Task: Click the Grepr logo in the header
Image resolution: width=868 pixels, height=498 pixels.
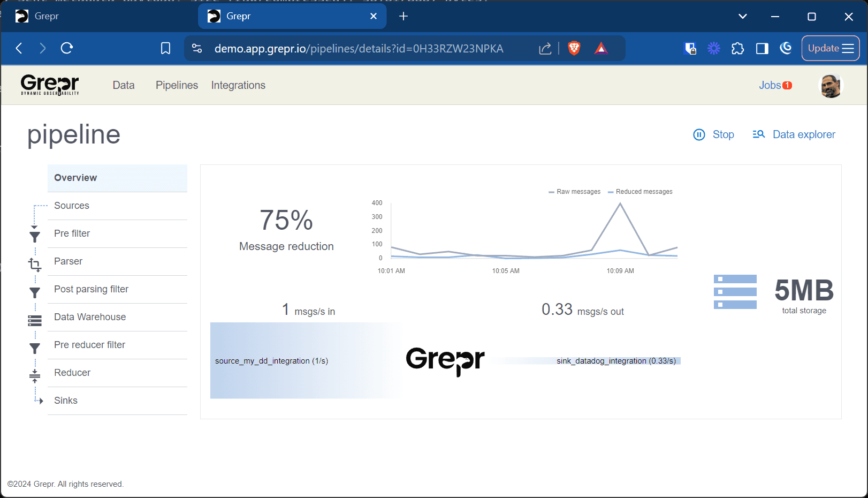Action: [50, 85]
